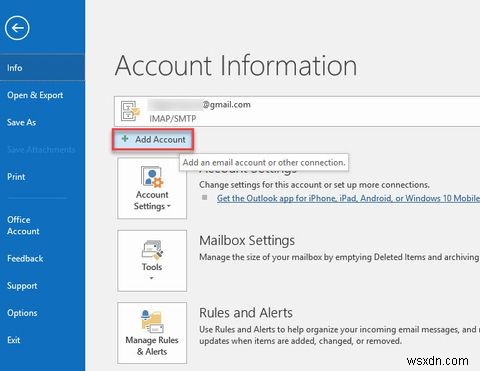480x371 pixels.
Task: Click the Account Information title
Action: (236, 65)
